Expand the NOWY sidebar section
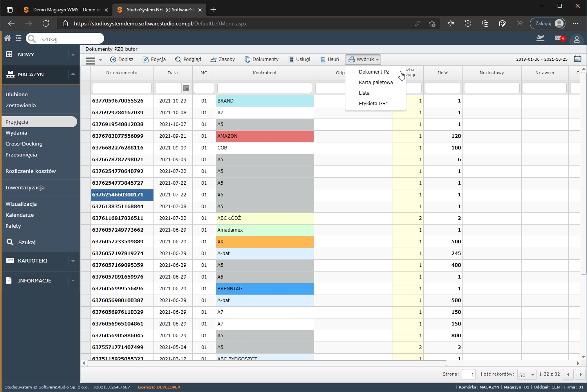 (73, 55)
